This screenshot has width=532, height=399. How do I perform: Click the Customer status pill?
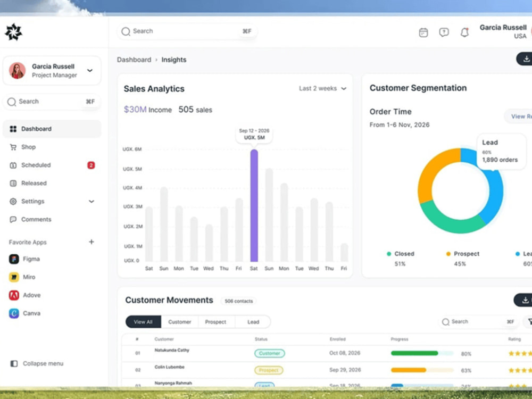point(270,353)
